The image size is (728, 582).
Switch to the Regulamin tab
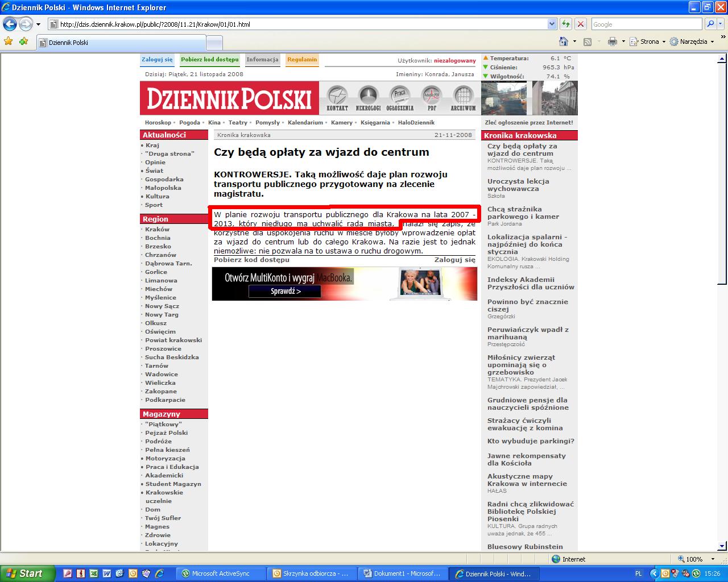(x=302, y=60)
